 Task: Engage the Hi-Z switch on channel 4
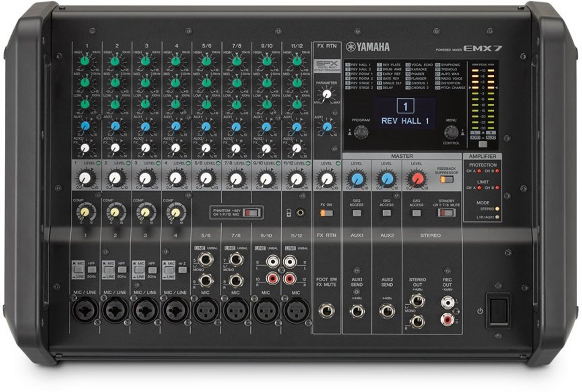(182, 269)
